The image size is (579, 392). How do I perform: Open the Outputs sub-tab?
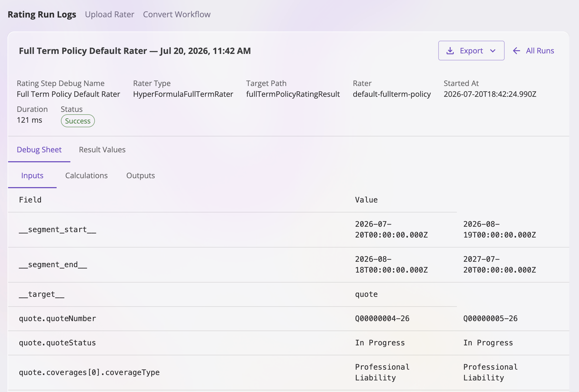pos(141,176)
